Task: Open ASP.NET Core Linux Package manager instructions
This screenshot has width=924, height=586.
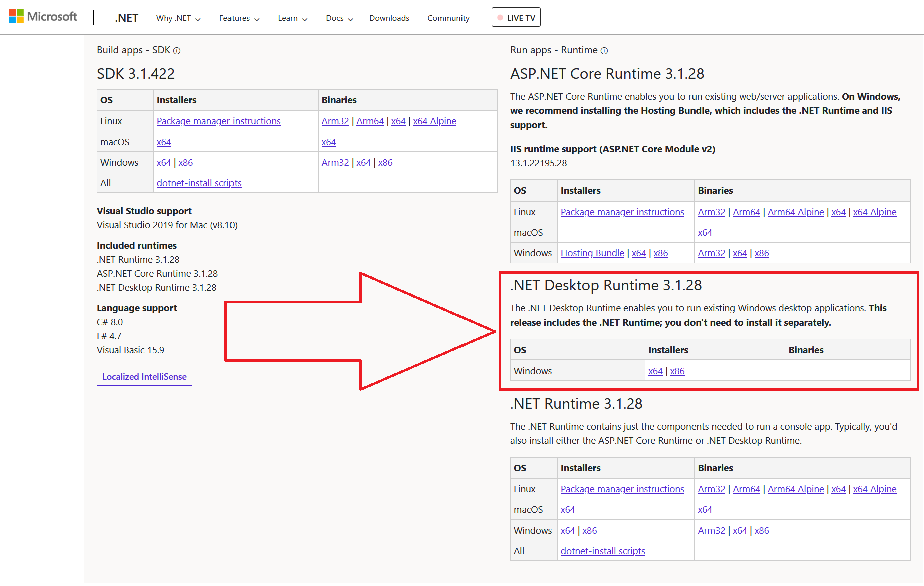Action: pyautogui.click(x=622, y=212)
